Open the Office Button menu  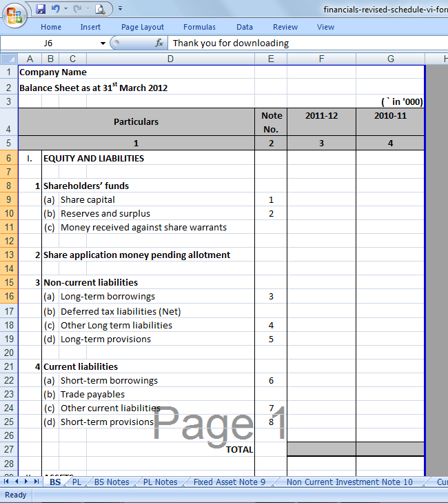coord(14,15)
